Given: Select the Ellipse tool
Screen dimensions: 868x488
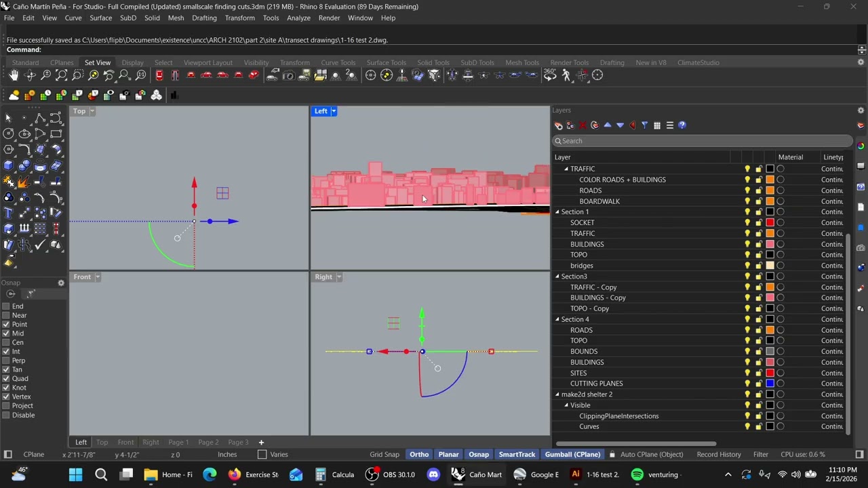Looking at the screenshot, I should 24,134.
